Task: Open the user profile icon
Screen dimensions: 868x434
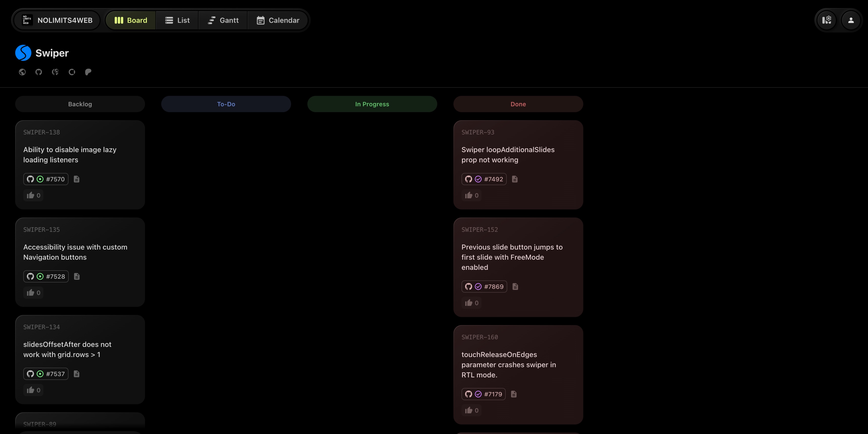Action: (851, 20)
